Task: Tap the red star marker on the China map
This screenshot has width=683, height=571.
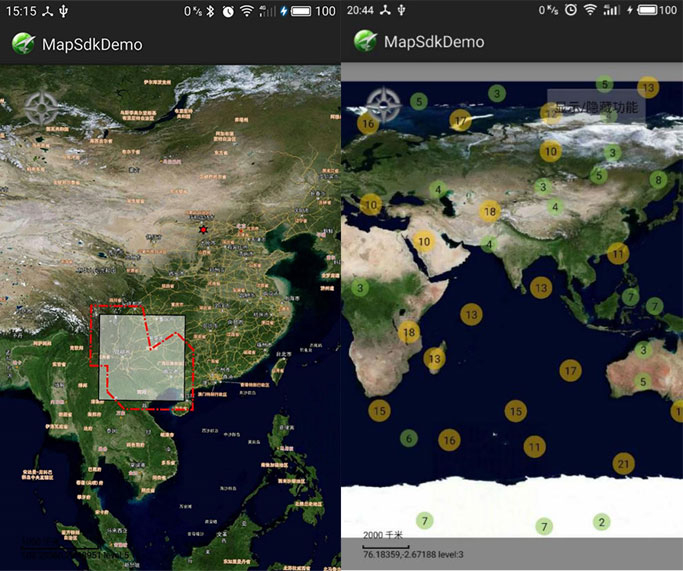Action: [x=203, y=229]
